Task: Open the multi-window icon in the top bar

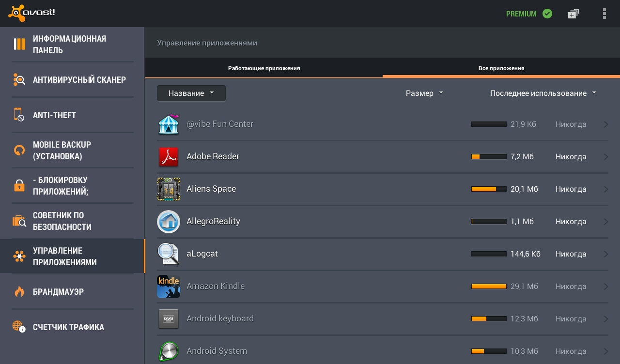Action: tap(573, 14)
